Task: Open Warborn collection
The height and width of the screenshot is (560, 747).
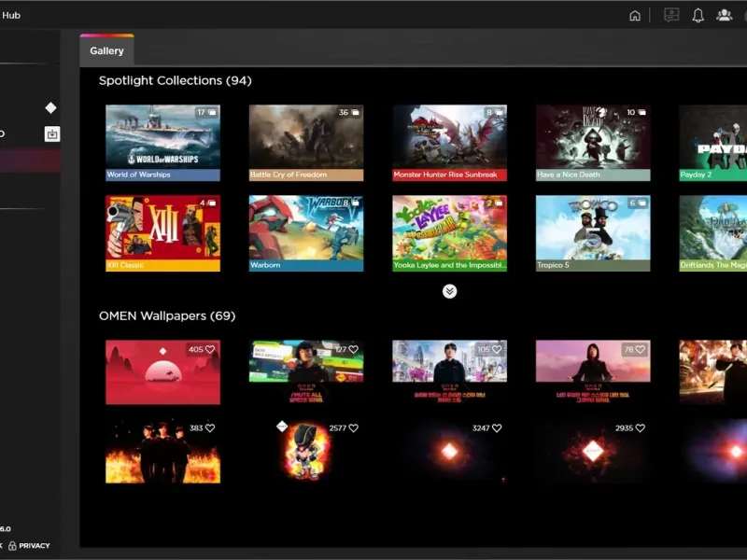Action: [306, 233]
